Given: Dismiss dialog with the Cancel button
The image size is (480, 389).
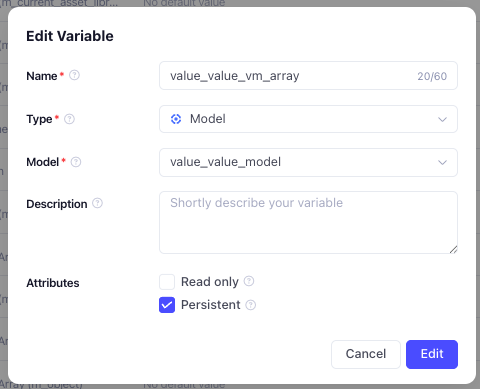Looking at the screenshot, I should [366, 354].
